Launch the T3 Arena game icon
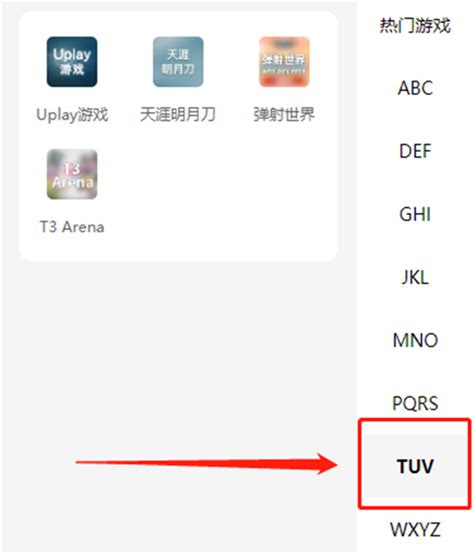Viewport: 474px width, 554px height. click(x=72, y=174)
